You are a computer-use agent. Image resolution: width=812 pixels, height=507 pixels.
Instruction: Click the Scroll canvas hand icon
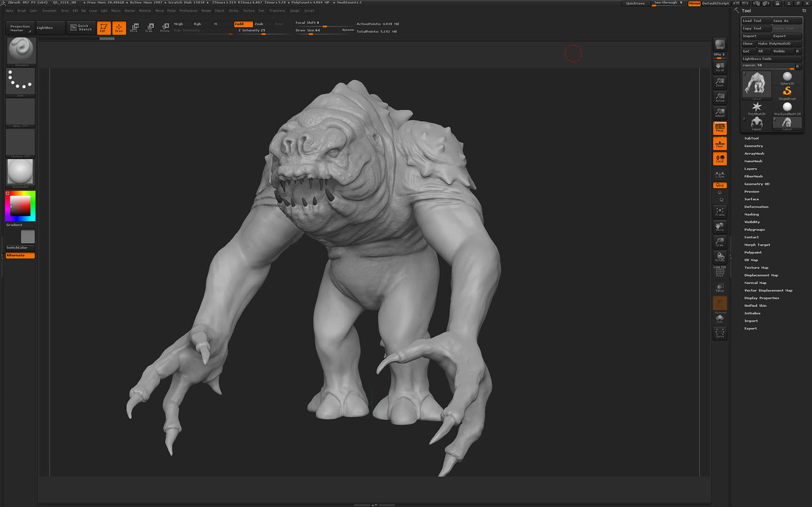point(719,67)
